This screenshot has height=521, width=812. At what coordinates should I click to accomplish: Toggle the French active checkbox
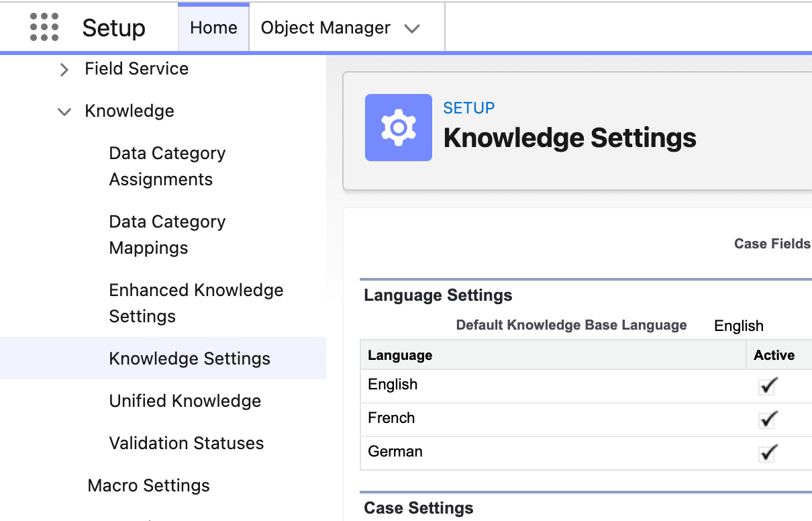pyautogui.click(x=768, y=419)
